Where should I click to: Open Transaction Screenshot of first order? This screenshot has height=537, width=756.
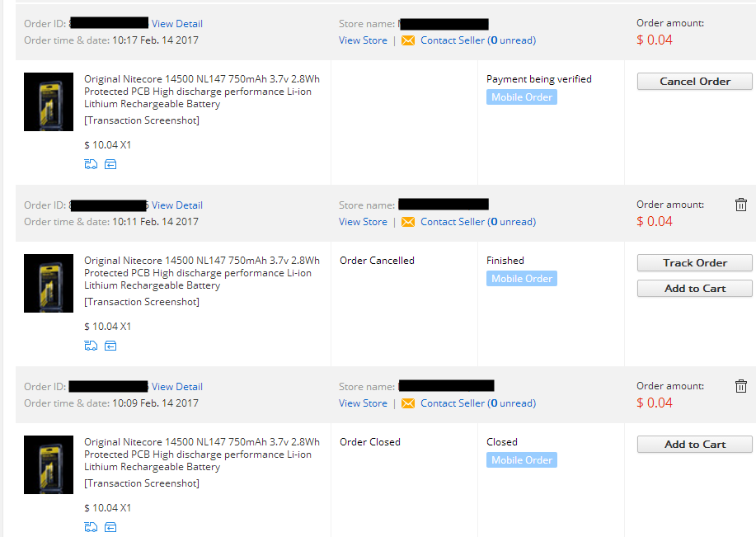142,120
